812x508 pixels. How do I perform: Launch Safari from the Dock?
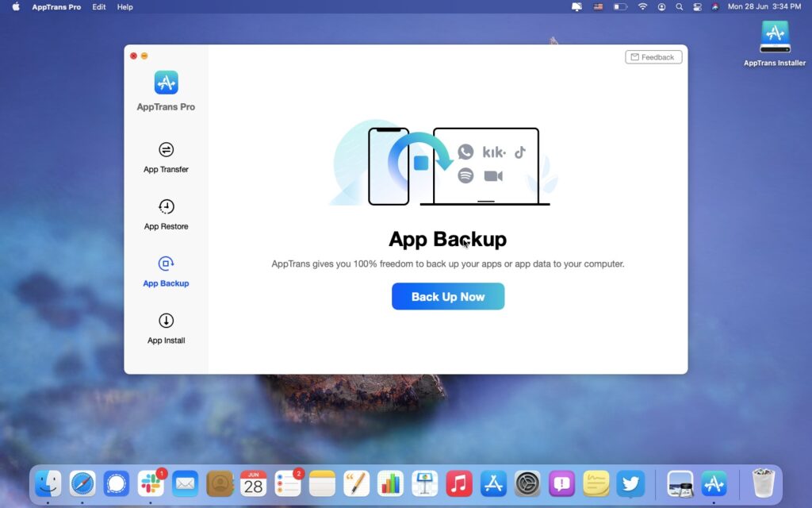[x=82, y=483]
